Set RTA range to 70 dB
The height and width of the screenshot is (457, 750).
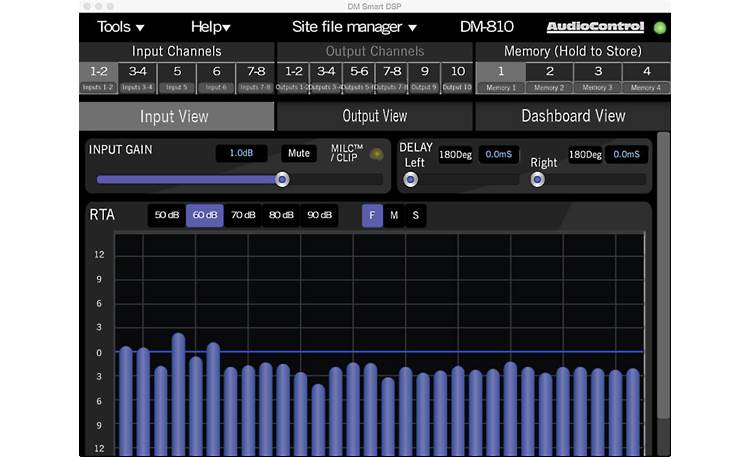pos(243,215)
